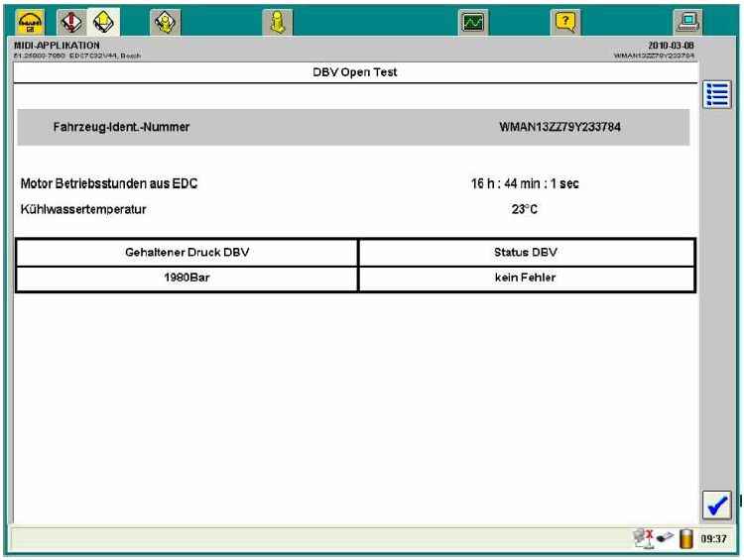Screen dimensions: 744x560
Task: Click the MAN logo home icon
Action: click(x=22, y=17)
